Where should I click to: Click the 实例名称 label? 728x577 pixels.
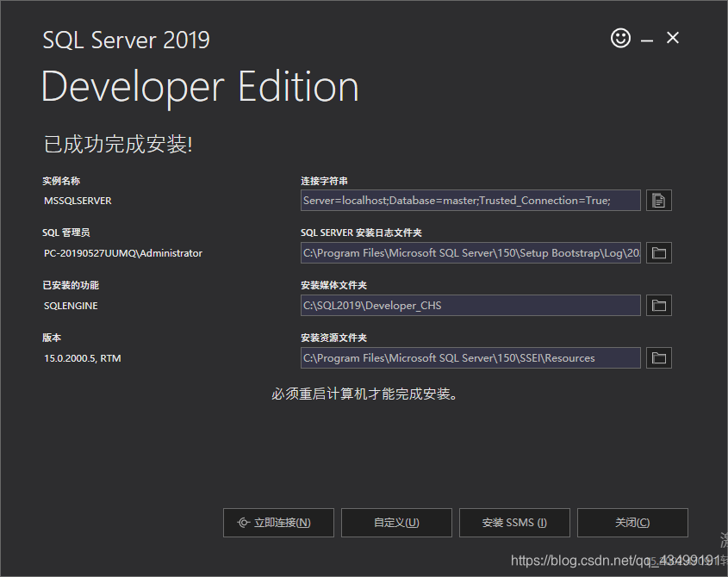pos(61,181)
